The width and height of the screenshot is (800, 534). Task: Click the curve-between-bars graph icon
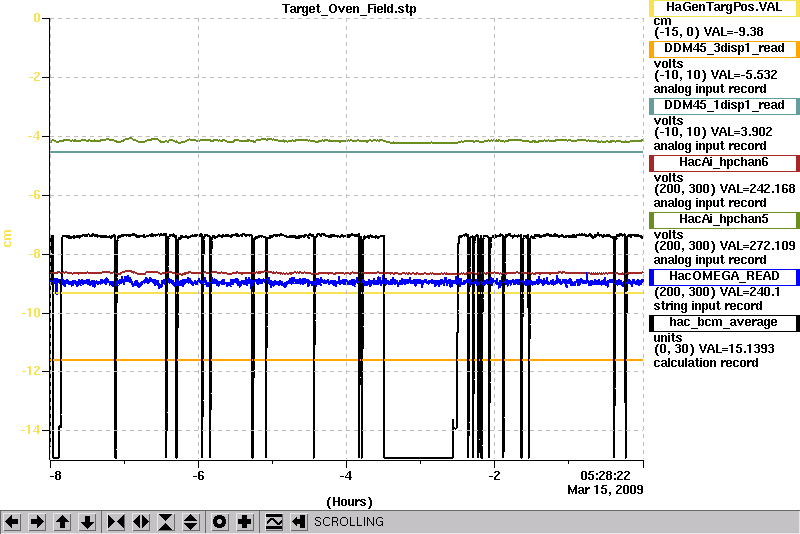(274, 522)
